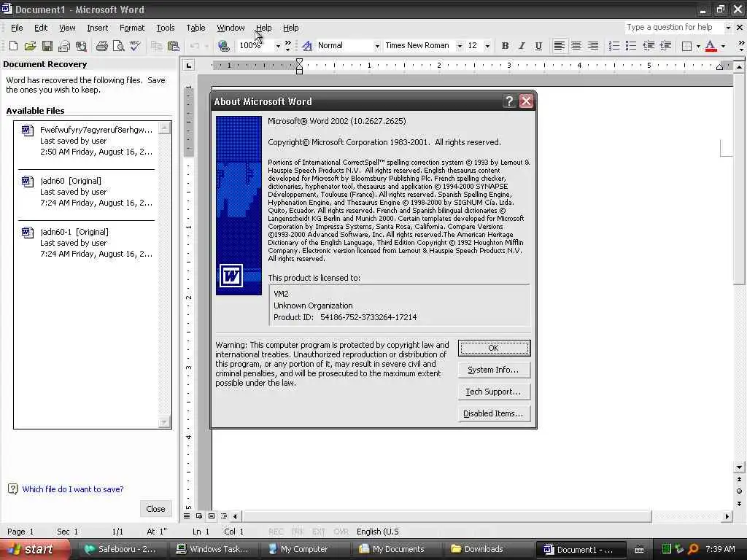Open the Type a question for help dropdown
Image resolution: width=747 pixels, height=560 pixels.
click(x=727, y=28)
